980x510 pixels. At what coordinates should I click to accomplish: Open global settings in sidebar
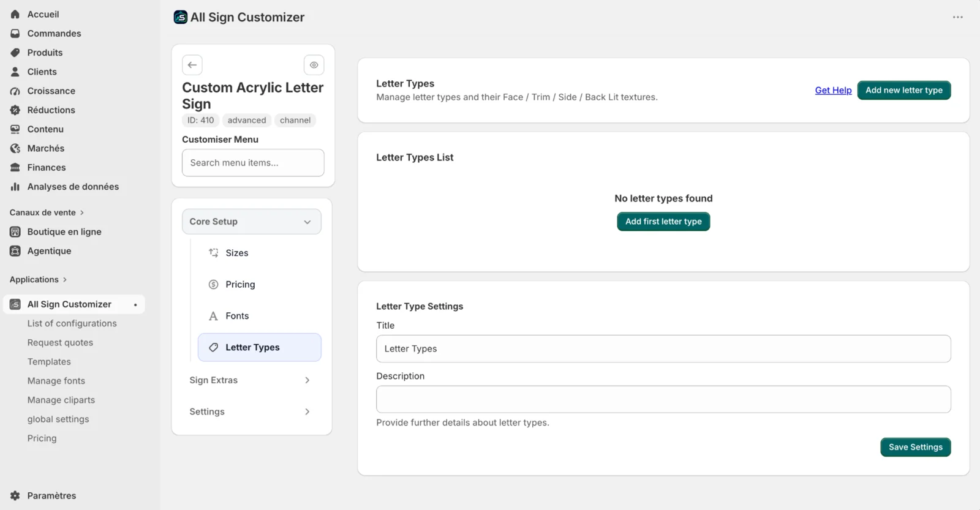click(x=58, y=419)
